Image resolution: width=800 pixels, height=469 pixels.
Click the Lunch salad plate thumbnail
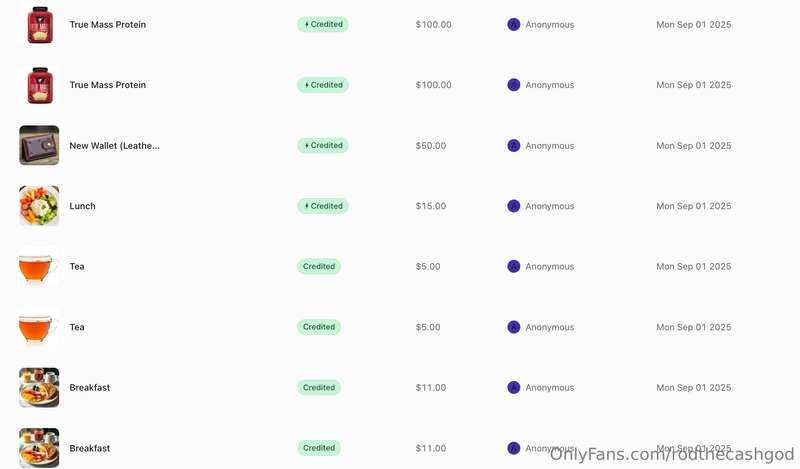click(x=39, y=206)
